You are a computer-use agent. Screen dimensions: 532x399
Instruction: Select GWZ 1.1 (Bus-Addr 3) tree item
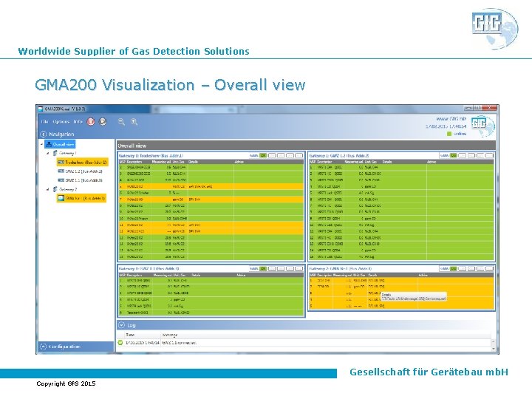(83, 180)
